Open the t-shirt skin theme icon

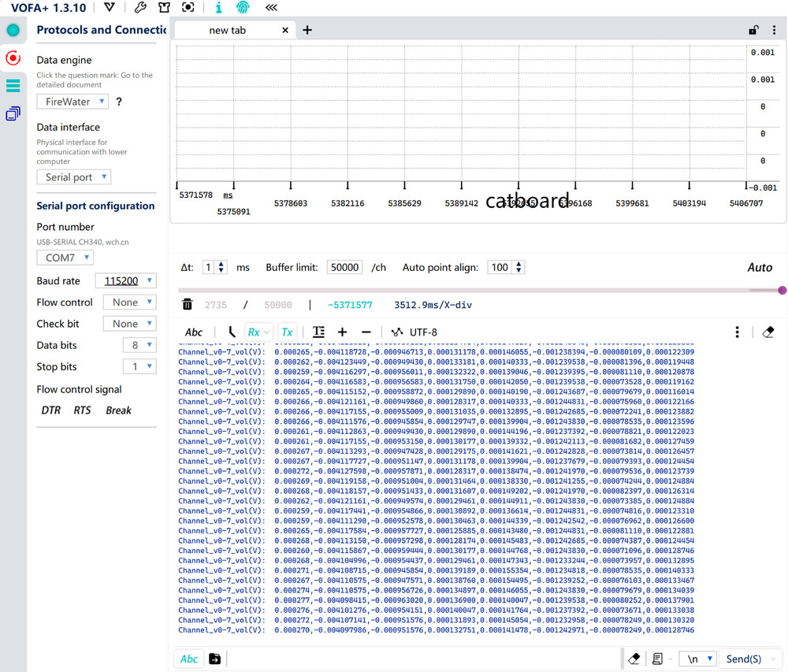click(164, 8)
